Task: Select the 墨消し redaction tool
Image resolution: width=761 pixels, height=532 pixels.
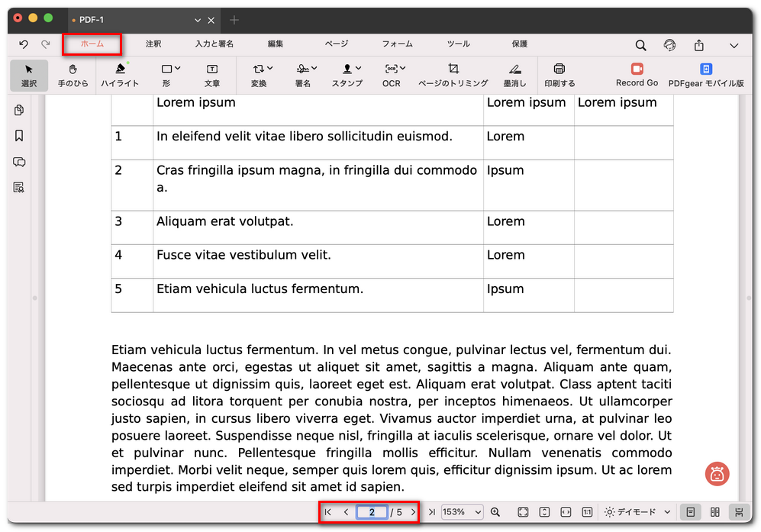Action: coord(514,74)
